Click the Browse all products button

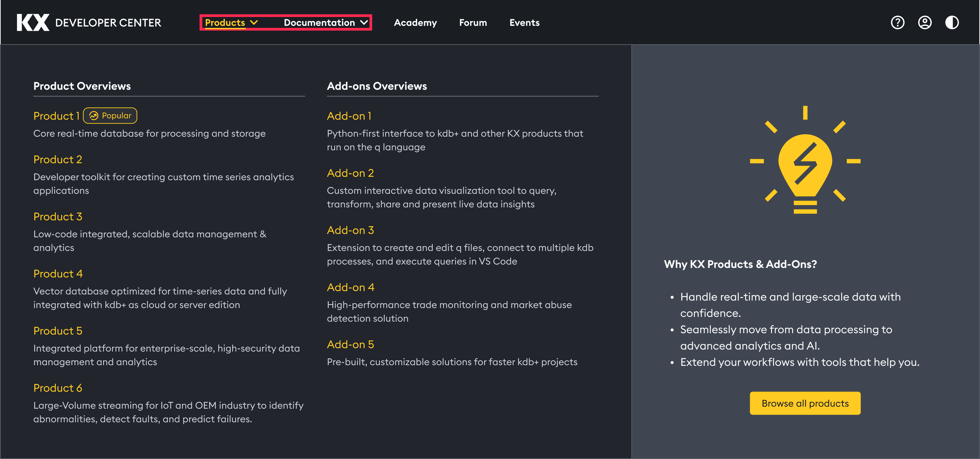tap(805, 403)
